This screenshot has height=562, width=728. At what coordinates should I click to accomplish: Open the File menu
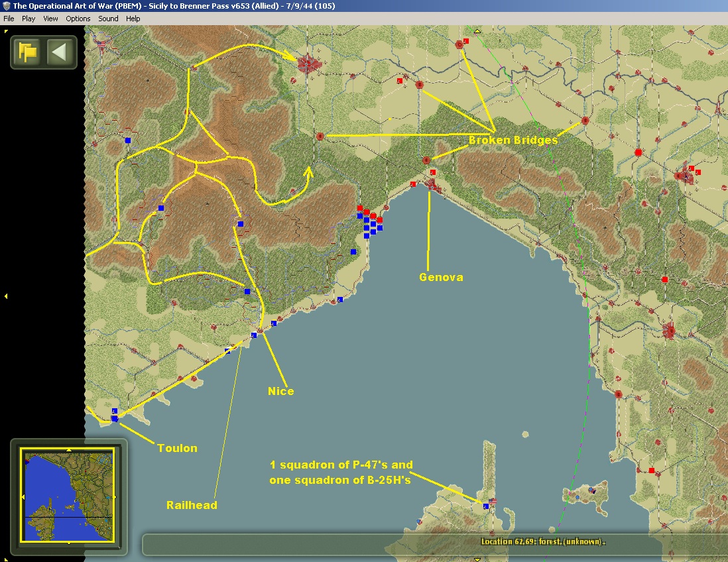pos(9,19)
